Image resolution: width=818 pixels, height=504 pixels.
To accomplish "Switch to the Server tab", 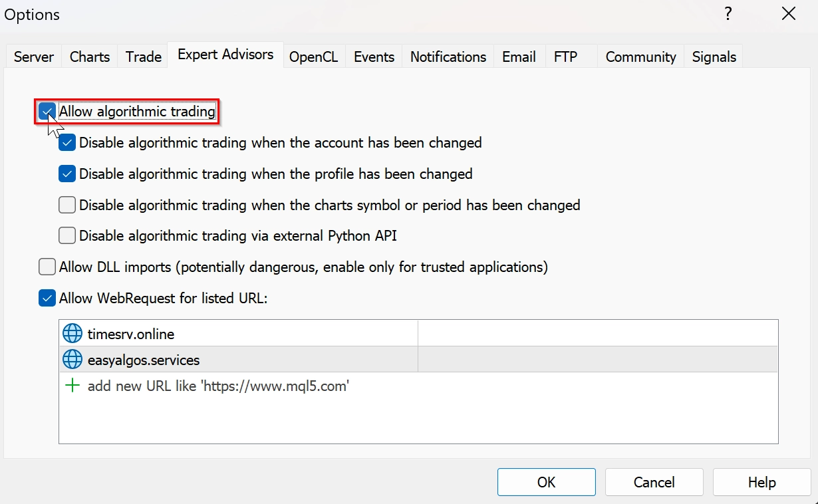I will (34, 57).
